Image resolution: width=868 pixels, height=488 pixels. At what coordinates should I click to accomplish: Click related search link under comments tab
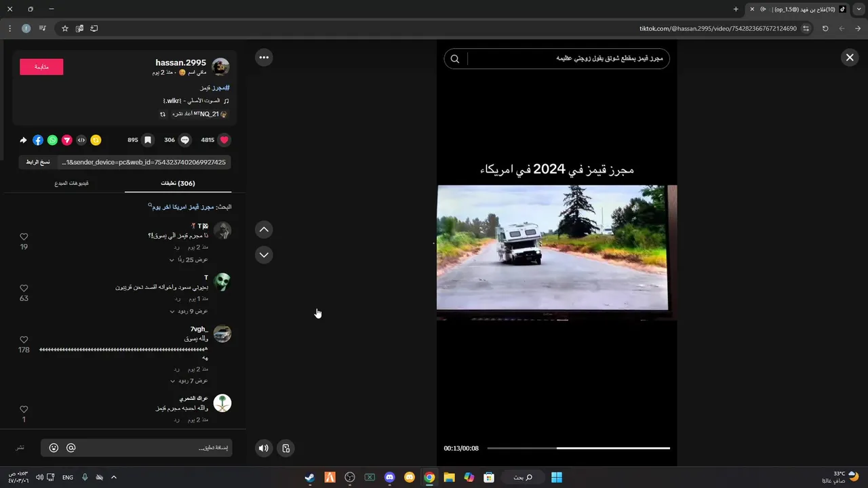182,207
